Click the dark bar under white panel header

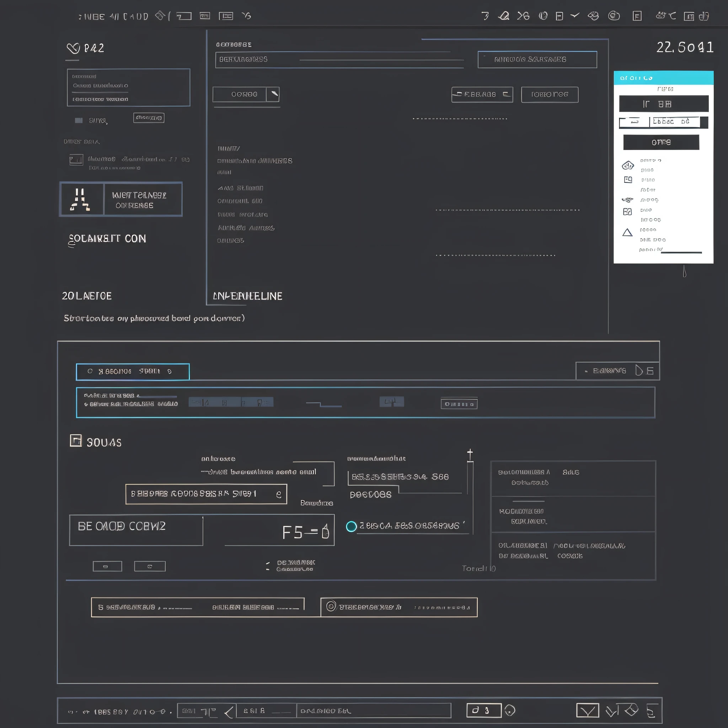click(664, 104)
